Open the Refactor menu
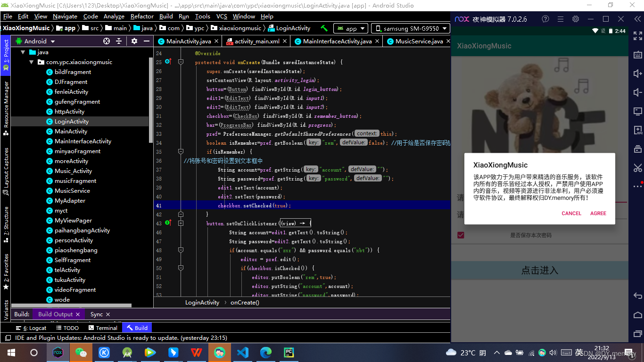Screen dimensions: 644x362 coord(142,16)
